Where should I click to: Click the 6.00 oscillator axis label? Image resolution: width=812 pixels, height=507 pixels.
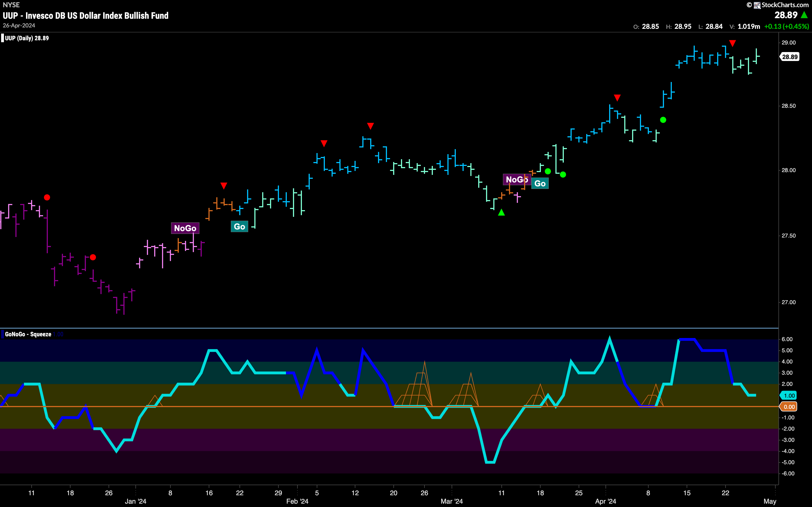pos(787,339)
